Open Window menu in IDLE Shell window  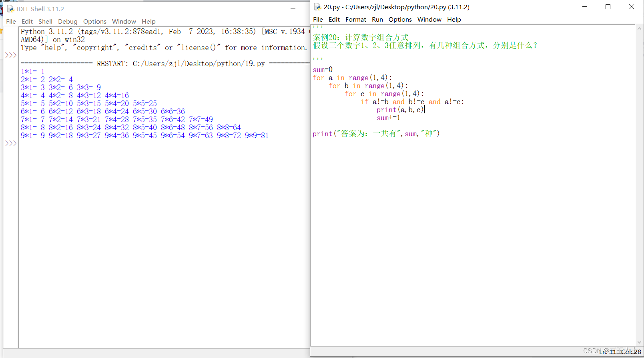pos(124,21)
